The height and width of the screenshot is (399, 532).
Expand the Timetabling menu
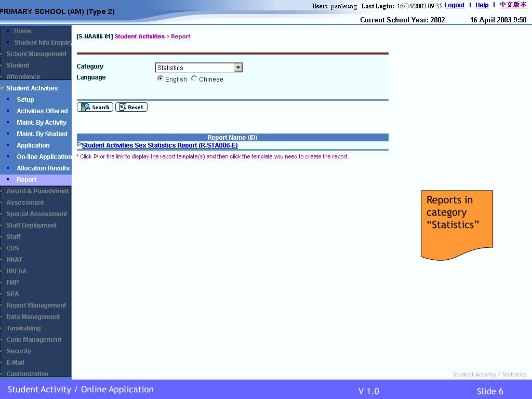point(23,328)
